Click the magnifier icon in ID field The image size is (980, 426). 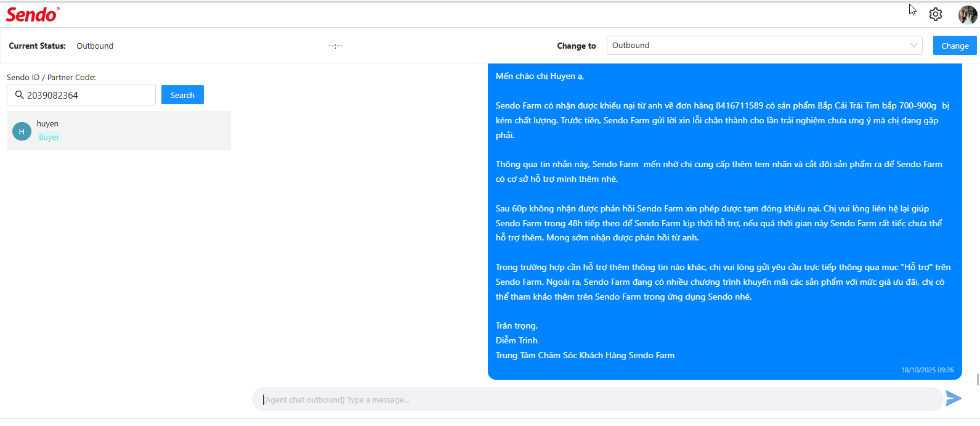tap(19, 95)
